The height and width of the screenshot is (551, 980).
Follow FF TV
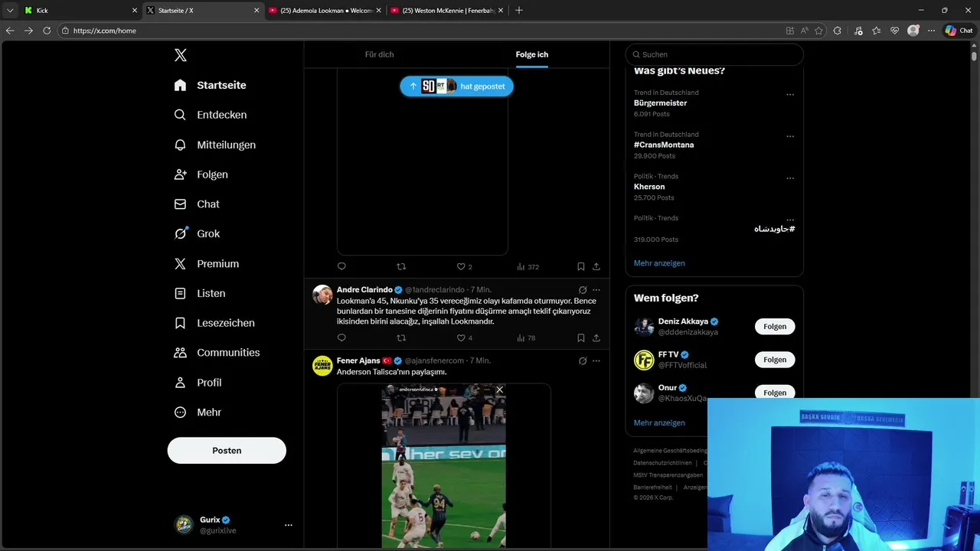click(x=775, y=360)
